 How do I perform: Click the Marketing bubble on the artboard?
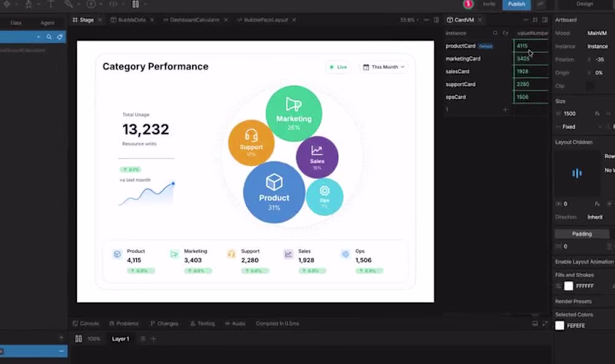(x=294, y=114)
